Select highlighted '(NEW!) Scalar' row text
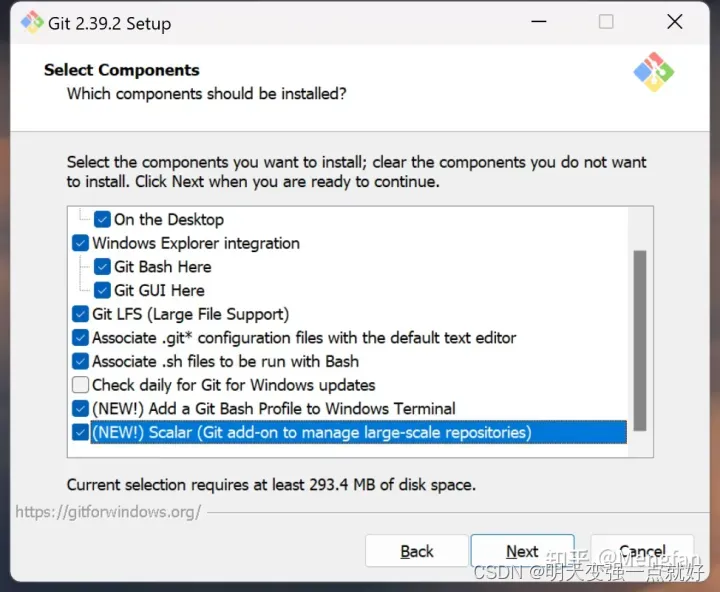 359,432
